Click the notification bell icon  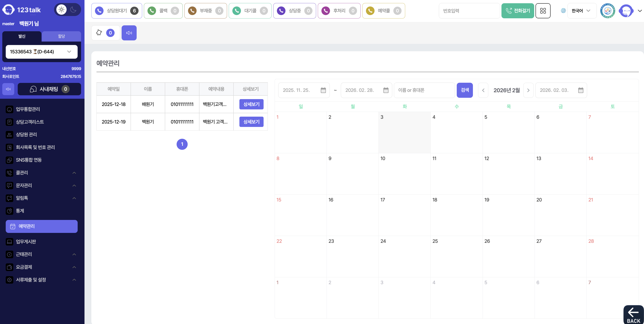tap(99, 33)
